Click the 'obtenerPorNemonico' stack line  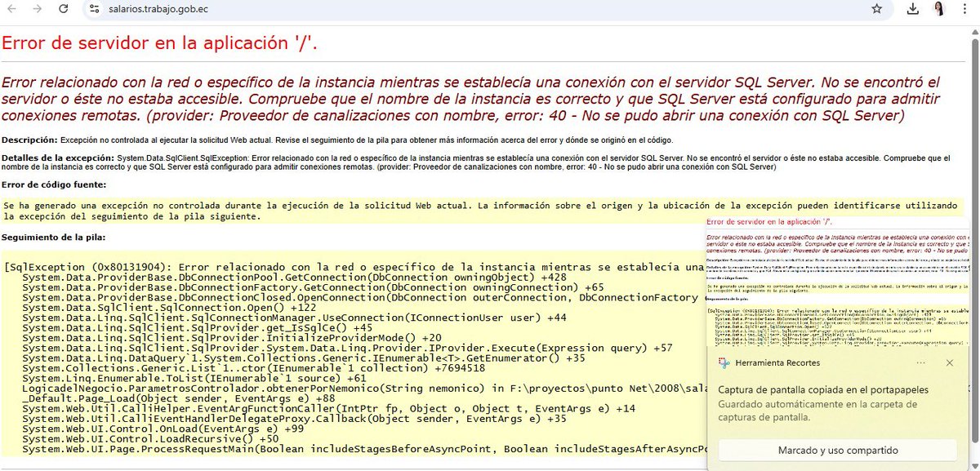tap(363, 388)
